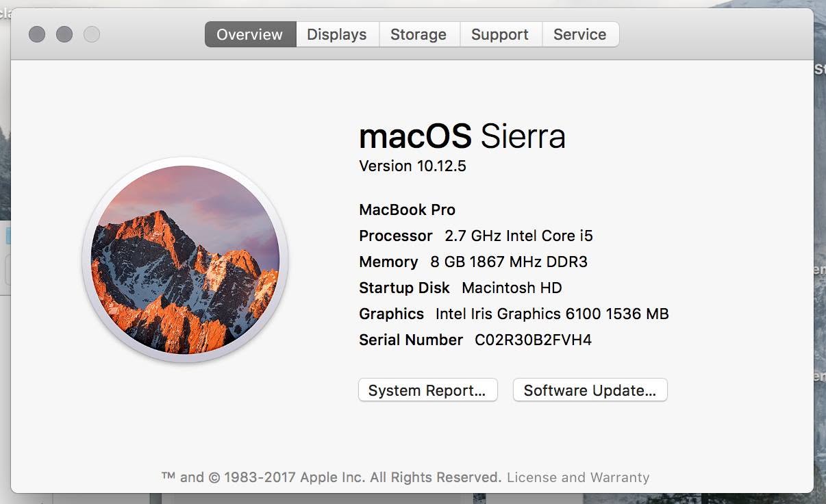Click the MacBook Pro model name
This screenshot has height=504, width=826.
pos(407,210)
